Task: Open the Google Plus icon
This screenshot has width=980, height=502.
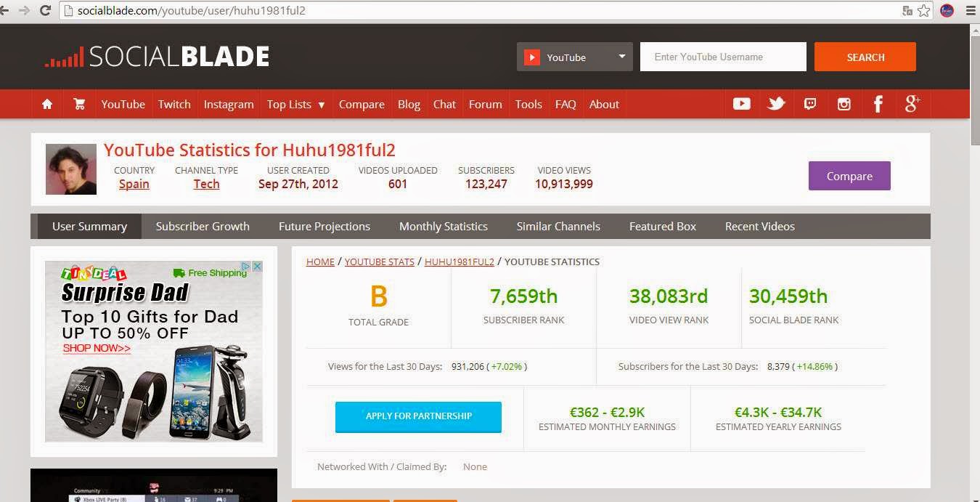Action: (912, 104)
